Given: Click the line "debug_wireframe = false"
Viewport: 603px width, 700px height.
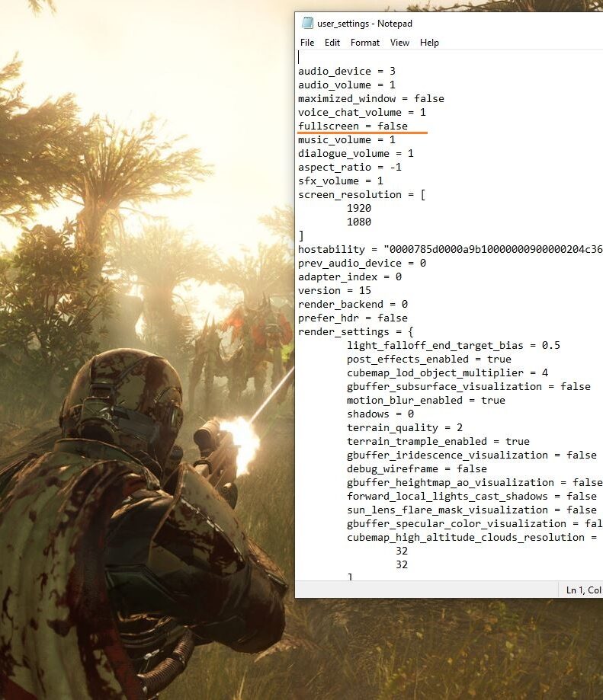Looking at the screenshot, I should pyautogui.click(x=417, y=468).
